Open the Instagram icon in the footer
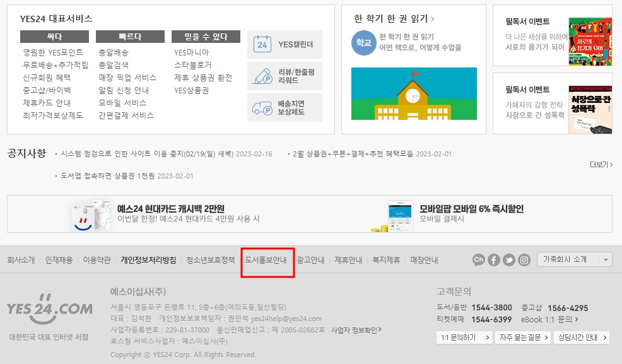The height and width of the screenshot is (364, 622). pos(524,259)
